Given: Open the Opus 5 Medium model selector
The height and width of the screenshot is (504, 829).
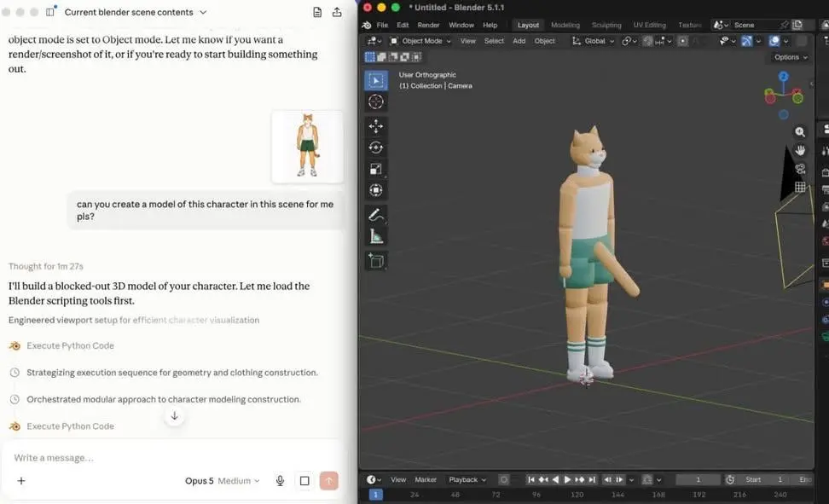Looking at the screenshot, I should click(x=222, y=481).
